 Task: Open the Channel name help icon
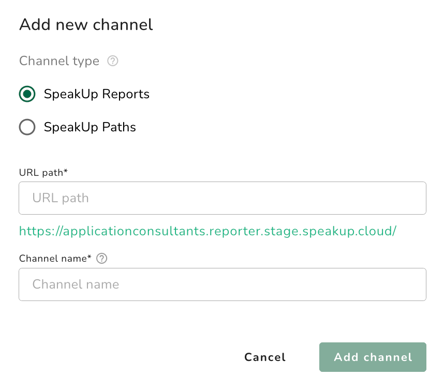pyautogui.click(x=102, y=258)
